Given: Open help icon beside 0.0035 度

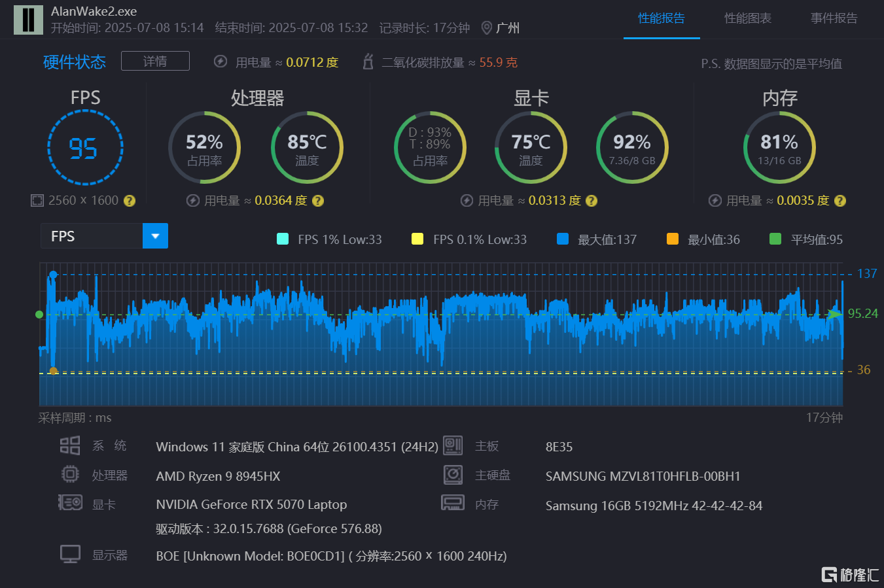Looking at the screenshot, I should (x=840, y=201).
